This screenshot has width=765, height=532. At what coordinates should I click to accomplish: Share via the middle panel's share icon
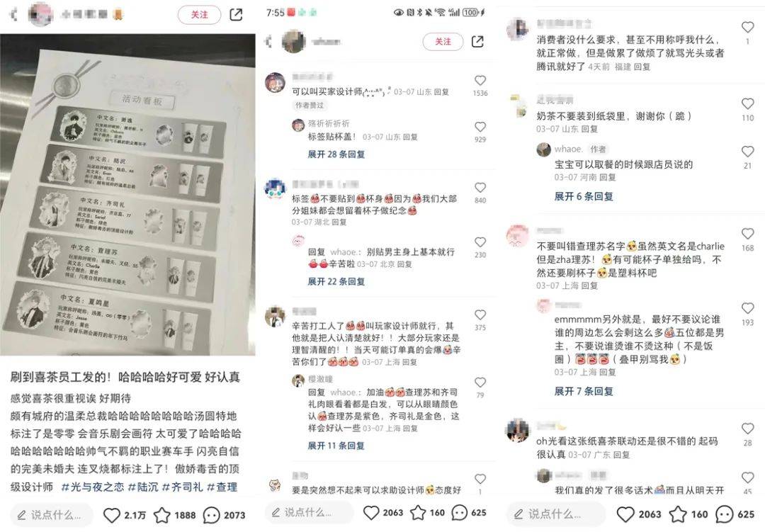(x=477, y=42)
